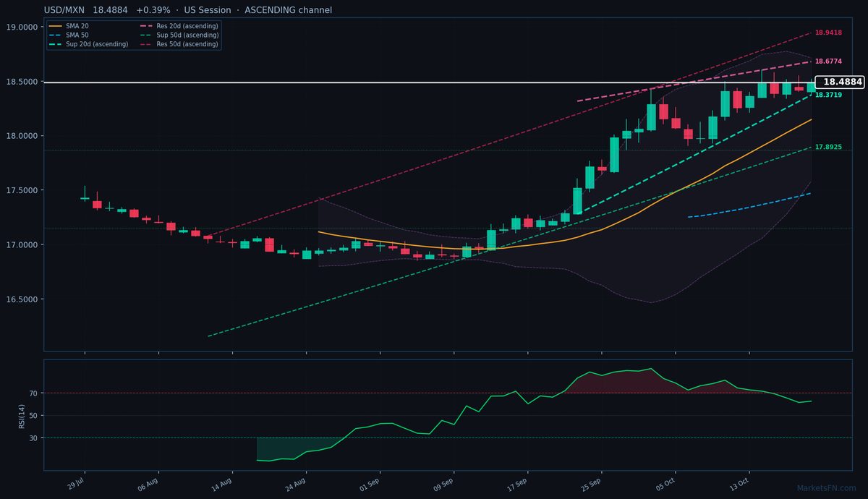Click the 05 Oct date label
Image resolution: width=868 pixels, height=499 pixels.
665,483
